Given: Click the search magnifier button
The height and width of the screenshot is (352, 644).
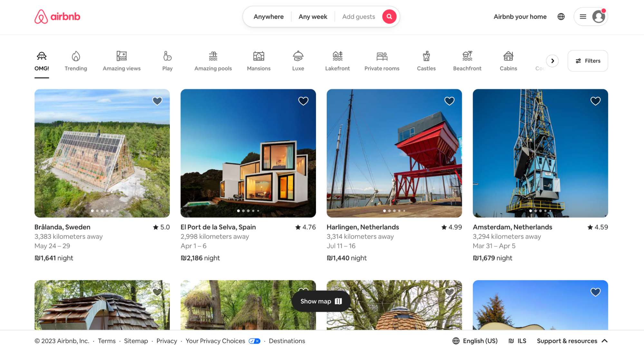Looking at the screenshot, I should click(389, 16).
